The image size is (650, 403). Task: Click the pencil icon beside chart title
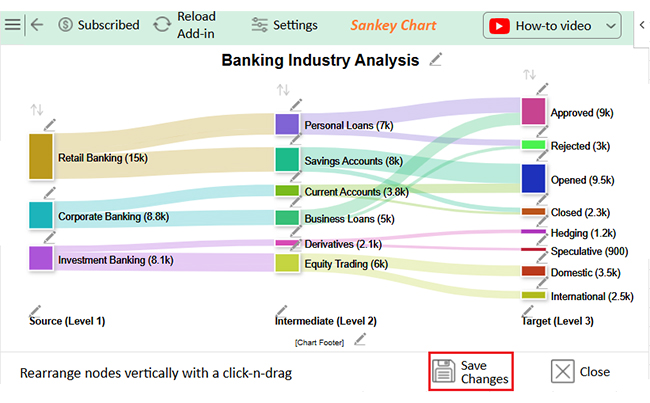pos(435,60)
